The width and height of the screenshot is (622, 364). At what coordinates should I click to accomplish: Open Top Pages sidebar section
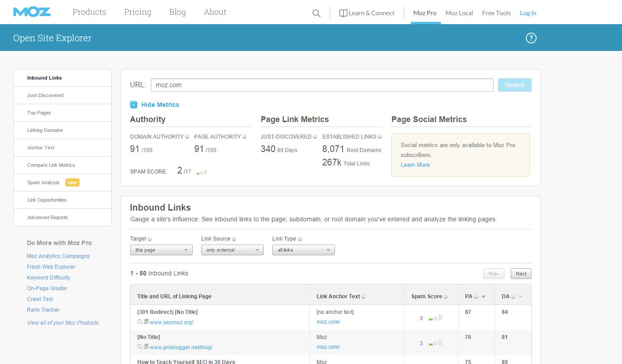[63, 113]
